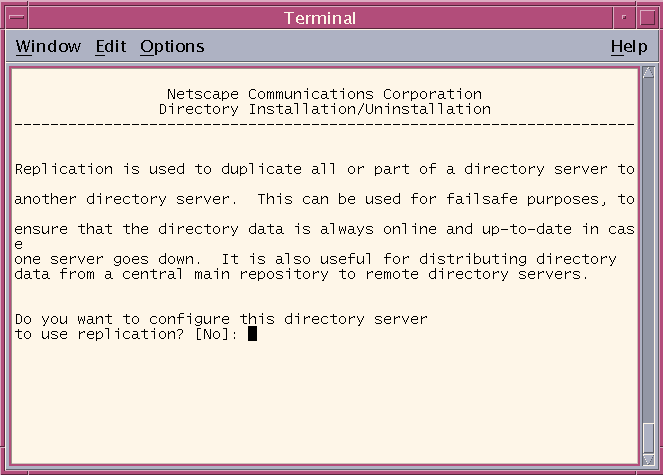Click the Terminal title bar
This screenshot has width=663, height=475.
(x=320, y=18)
